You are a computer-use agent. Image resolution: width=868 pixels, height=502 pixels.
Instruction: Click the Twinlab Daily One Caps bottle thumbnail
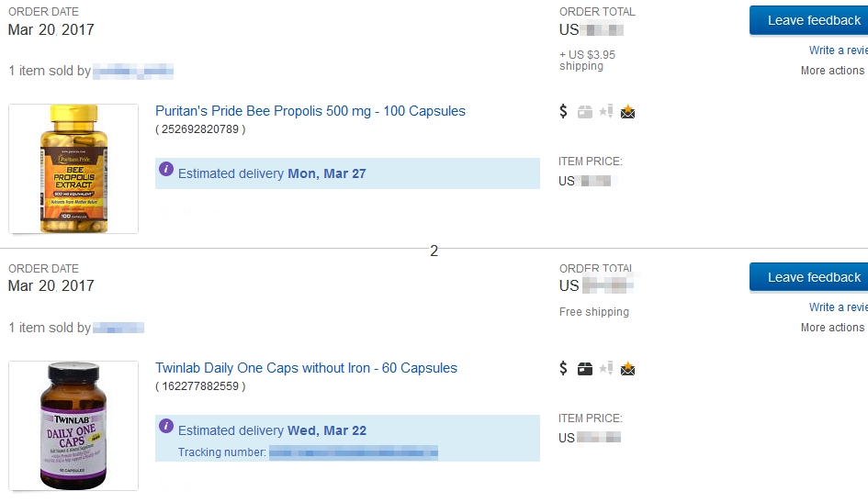click(x=73, y=426)
